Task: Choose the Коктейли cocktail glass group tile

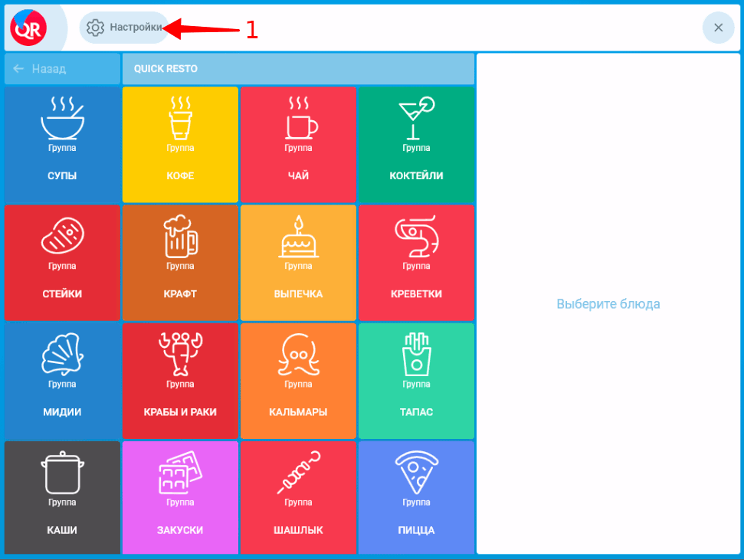Action: (x=417, y=144)
